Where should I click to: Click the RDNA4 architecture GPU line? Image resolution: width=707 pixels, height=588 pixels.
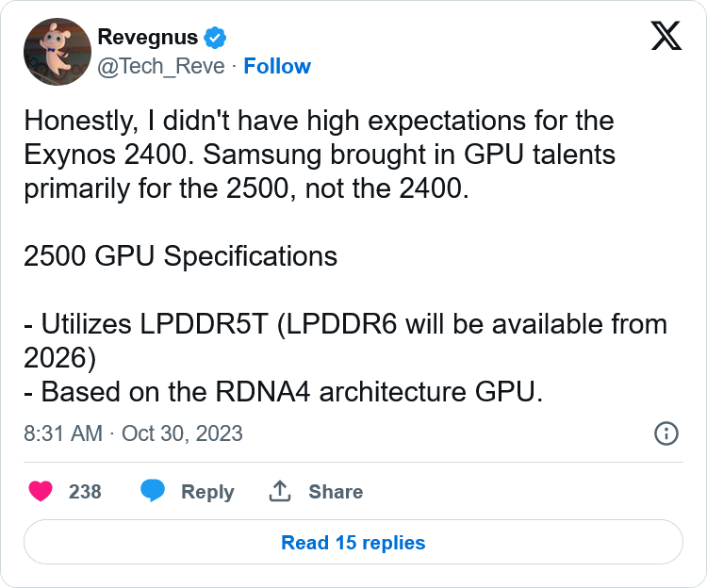click(x=283, y=391)
